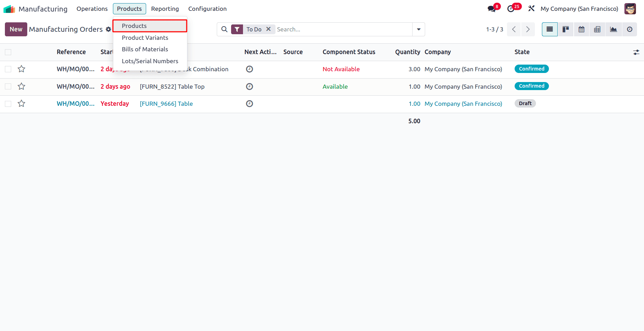This screenshot has width=644, height=331.
Task: Select Bills of Materials from Products menu
Action: (x=145, y=49)
